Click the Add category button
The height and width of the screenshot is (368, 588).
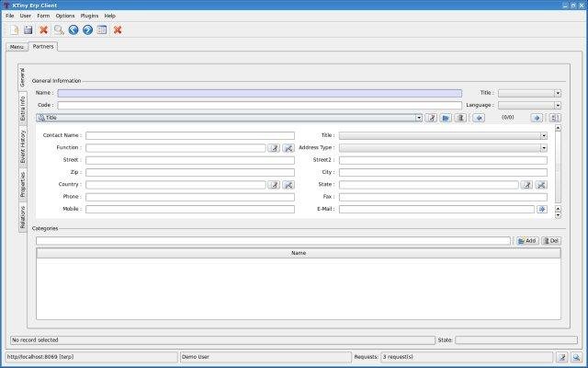click(526, 241)
